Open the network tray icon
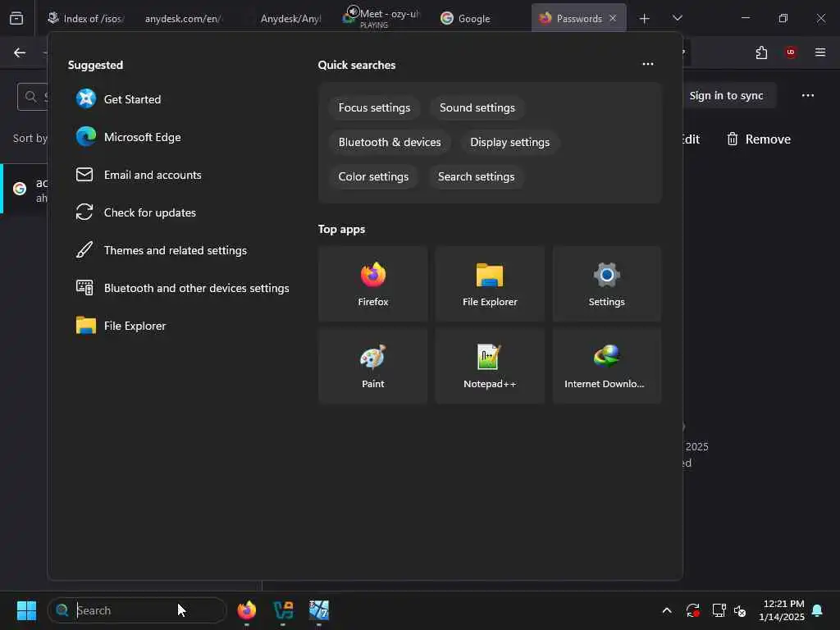The width and height of the screenshot is (840, 630). point(719,610)
